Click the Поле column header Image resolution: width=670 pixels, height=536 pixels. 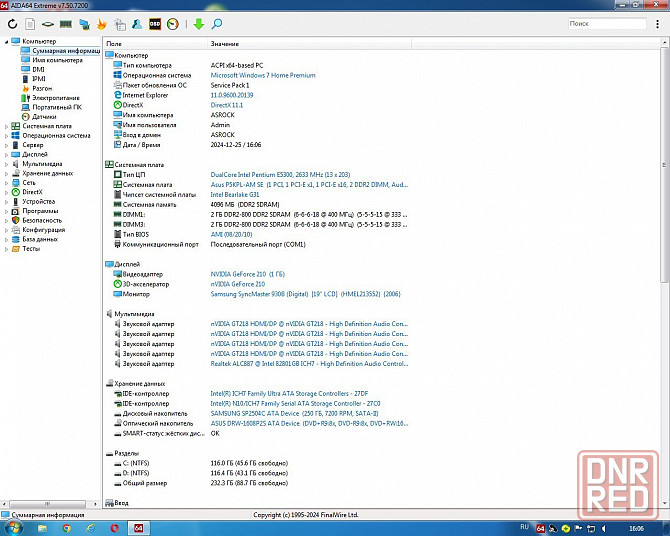point(155,44)
